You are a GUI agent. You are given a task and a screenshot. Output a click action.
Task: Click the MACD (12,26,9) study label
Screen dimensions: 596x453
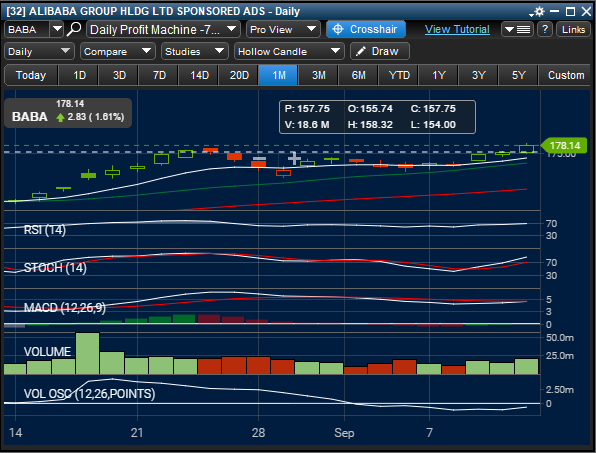tap(65, 307)
